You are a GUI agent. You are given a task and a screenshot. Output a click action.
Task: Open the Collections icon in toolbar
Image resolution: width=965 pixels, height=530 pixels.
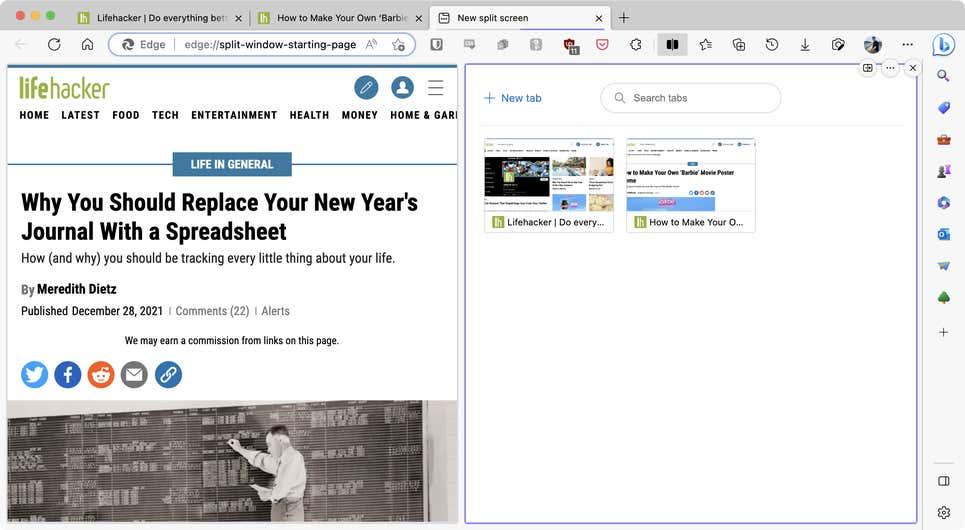pyautogui.click(x=739, y=44)
